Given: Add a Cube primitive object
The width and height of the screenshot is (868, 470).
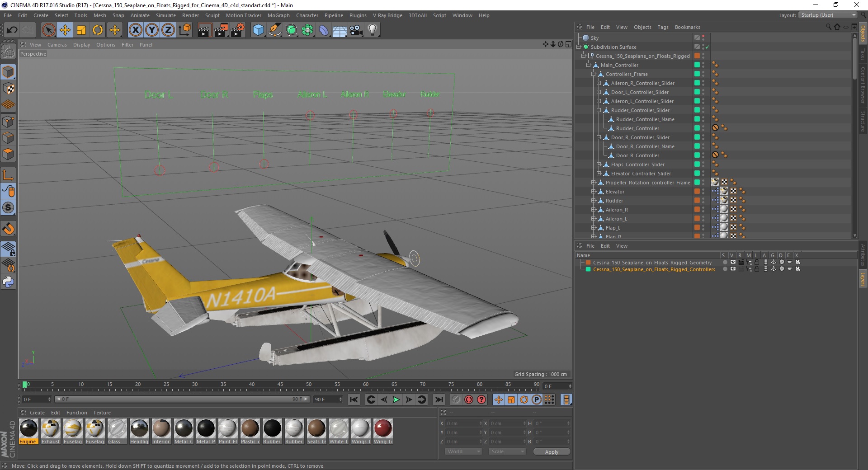Looking at the screenshot, I should 258,30.
